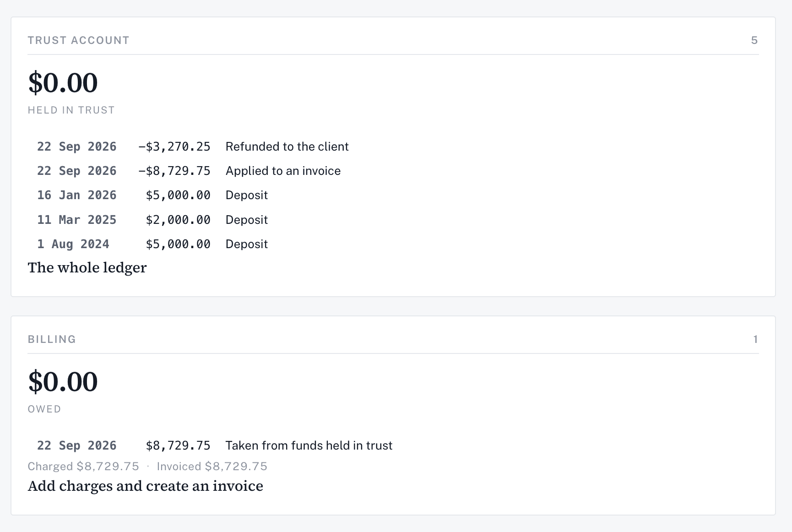The width and height of the screenshot is (792, 532).
Task: Select the $0.00 balance above "HELD IN TRUST"
Action: point(63,82)
